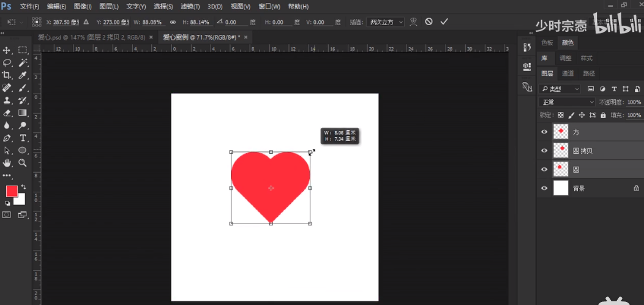The width and height of the screenshot is (644, 305).
Task: Open the 图像(I) menu
Action: pyautogui.click(x=83, y=7)
